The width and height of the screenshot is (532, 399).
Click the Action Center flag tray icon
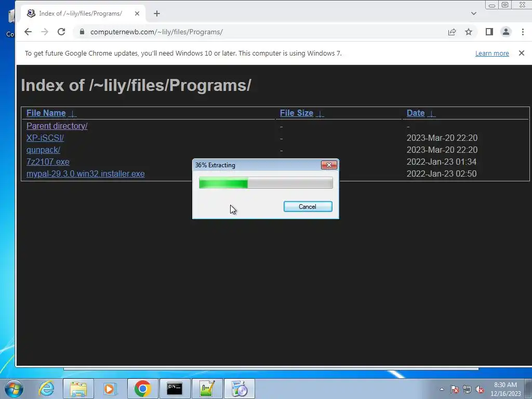click(x=455, y=389)
